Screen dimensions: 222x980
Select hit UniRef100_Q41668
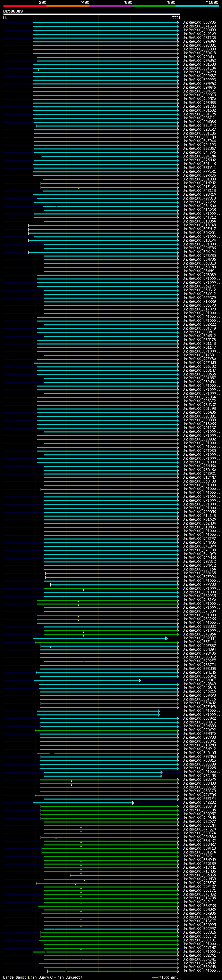tap(199, 26)
